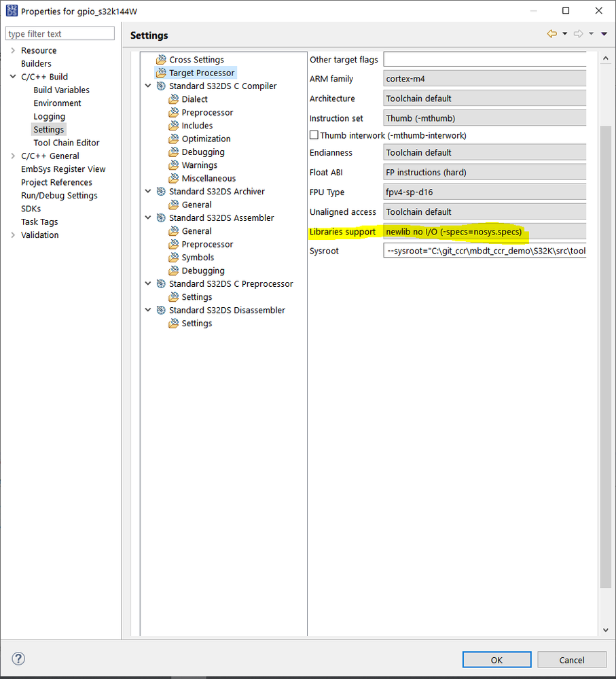
Task: Expand the C/C++ General node
Action: [x=13, y=156]
